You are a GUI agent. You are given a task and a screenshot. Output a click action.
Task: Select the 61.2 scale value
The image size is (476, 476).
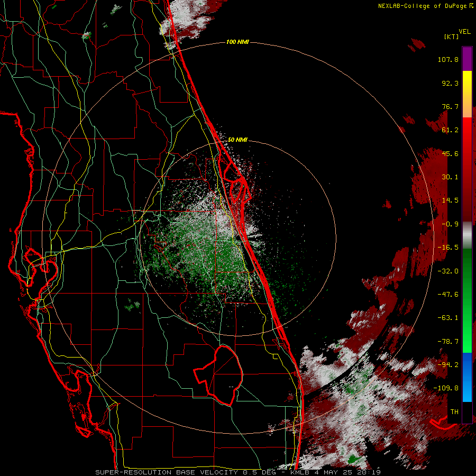coord(450,130)
